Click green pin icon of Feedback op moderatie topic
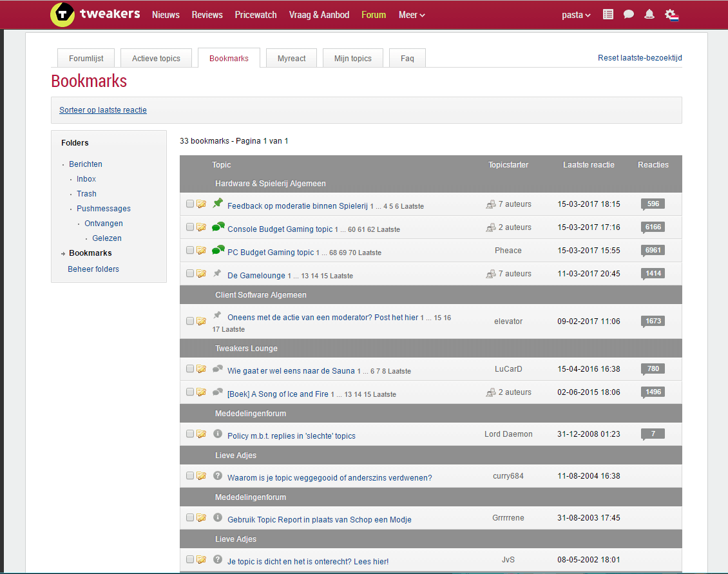This screenshot has width=728, height=574. click(x=218, y=203)
